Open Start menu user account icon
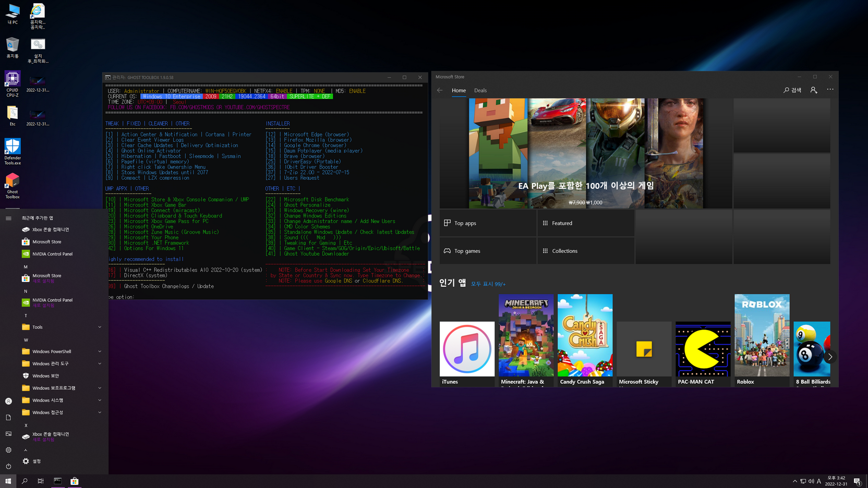868x488 pixels. [x=8, y=401]
